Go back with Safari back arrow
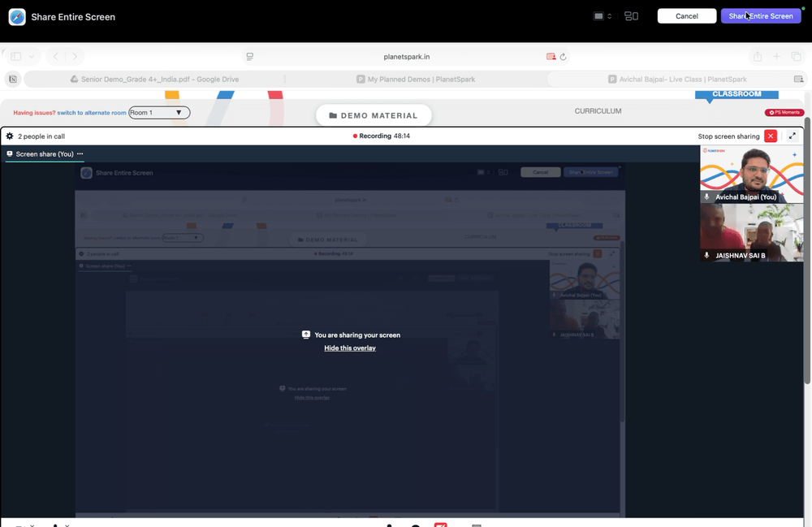 [x=56, y=56]
